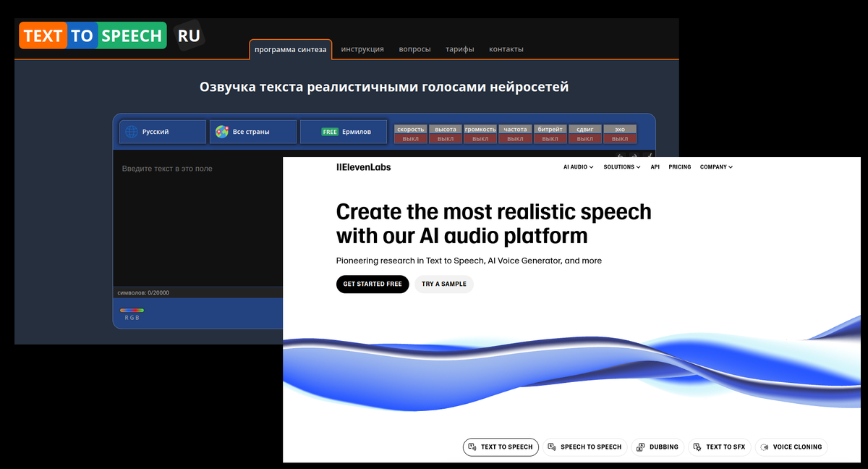Screen dimensions: 868x469
Task: Click the Pioneering research in Text to Speech subtitle
Action: (x=469, y=261)
